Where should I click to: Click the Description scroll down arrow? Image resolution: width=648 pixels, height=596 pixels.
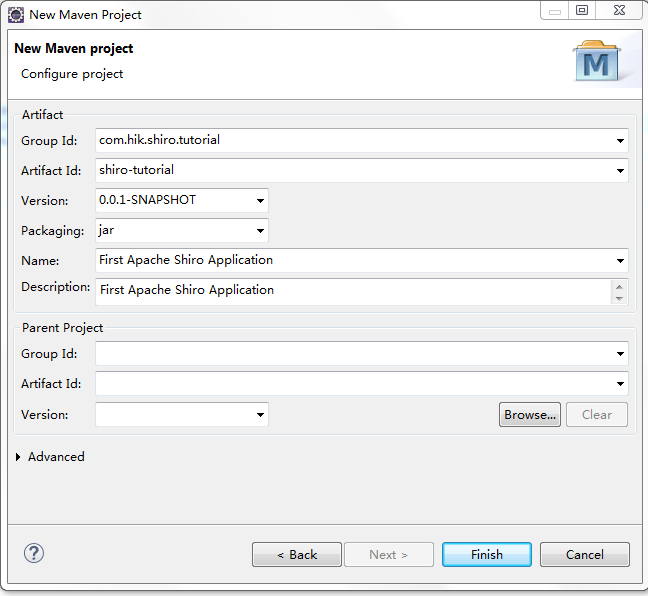coord(619,298)
